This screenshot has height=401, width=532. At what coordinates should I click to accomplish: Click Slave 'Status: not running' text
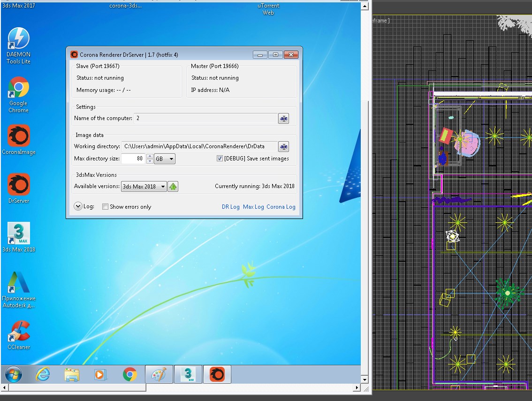(100, 78)
